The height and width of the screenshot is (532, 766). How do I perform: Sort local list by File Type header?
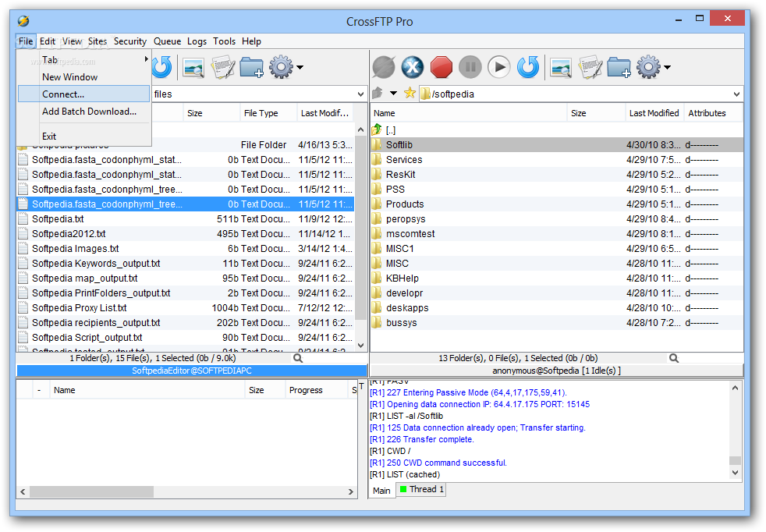268,113
